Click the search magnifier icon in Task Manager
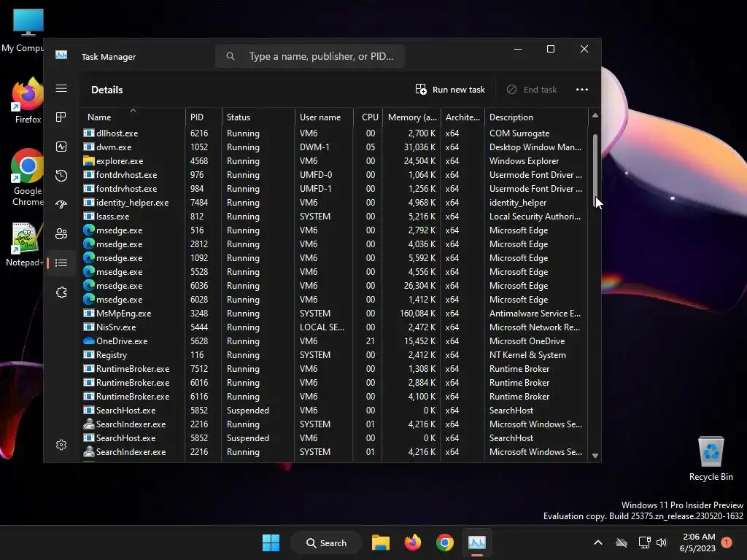Screen dimensions: 747x560 click(x=231, y=56)
